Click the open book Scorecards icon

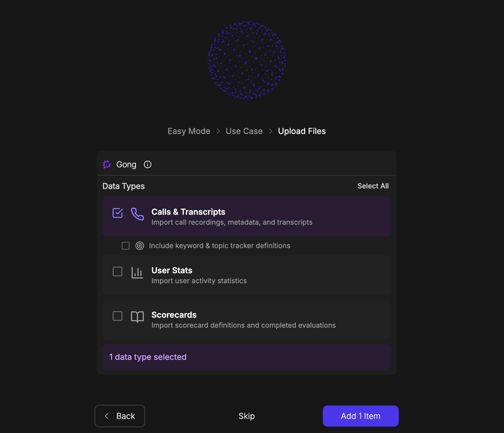click(137, 317)
